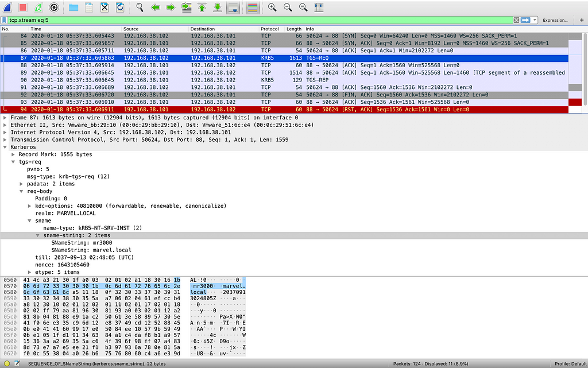Viewport: 588px width, 368px height.
Task: Sort packets by the Length column
Action: coord(293,29)
